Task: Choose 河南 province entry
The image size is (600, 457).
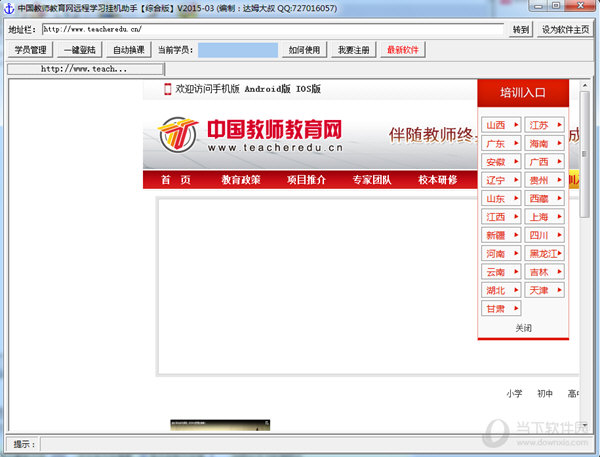Action: click(x=501, y=253)
